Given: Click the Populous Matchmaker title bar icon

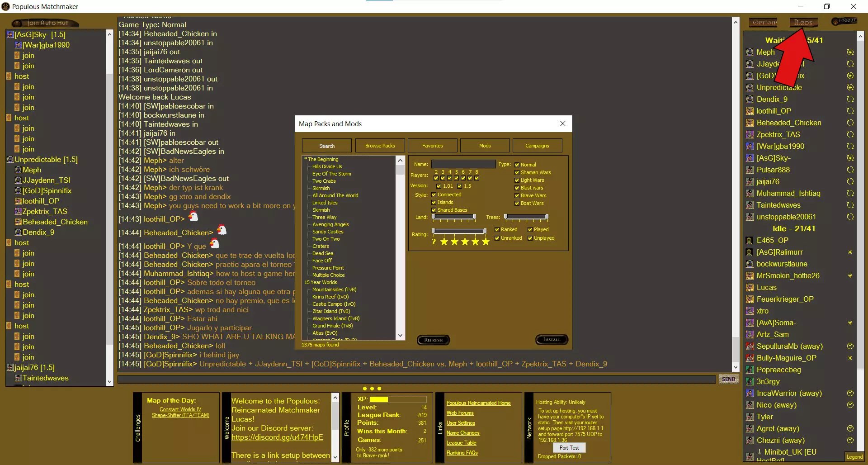Looking at the screenshot, I should [5, 7].
